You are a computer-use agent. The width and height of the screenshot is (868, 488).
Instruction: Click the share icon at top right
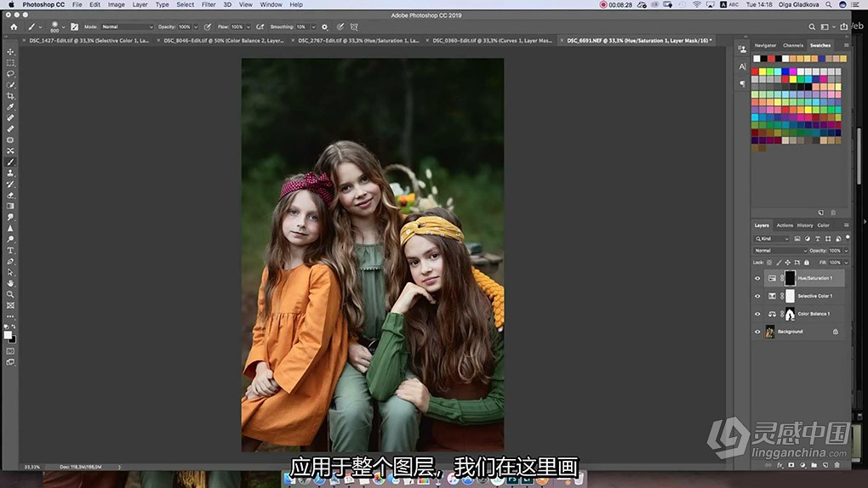point(843,26)
